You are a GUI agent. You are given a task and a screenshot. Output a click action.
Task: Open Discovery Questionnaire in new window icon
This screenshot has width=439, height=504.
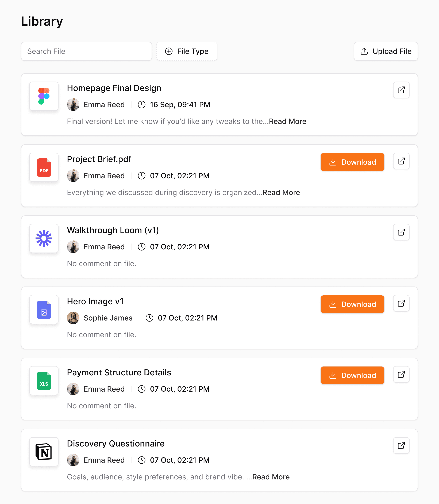(401, 445)
